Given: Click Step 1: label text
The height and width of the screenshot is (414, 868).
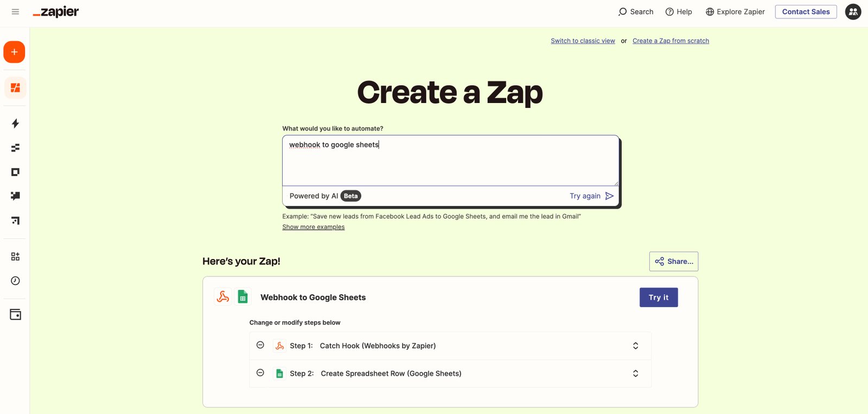Looking at the screenshot, I should [x=301, y=346].
